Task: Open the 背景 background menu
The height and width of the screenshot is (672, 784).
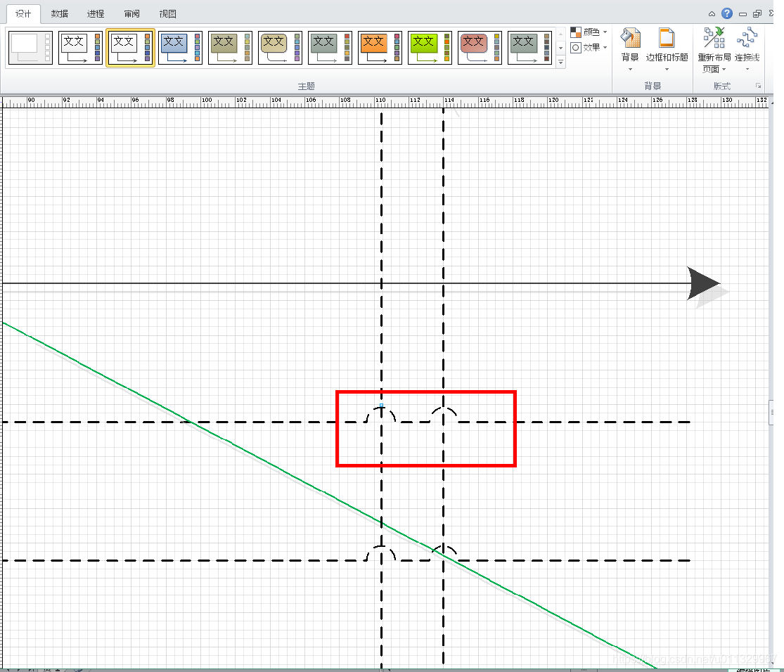Action: [x=630, y=49]
